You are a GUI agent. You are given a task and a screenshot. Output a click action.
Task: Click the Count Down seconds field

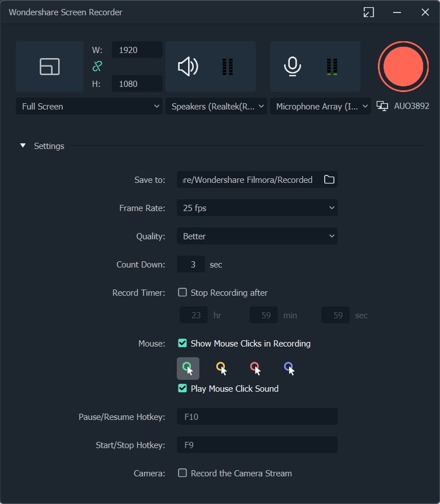tap(191, 264)
